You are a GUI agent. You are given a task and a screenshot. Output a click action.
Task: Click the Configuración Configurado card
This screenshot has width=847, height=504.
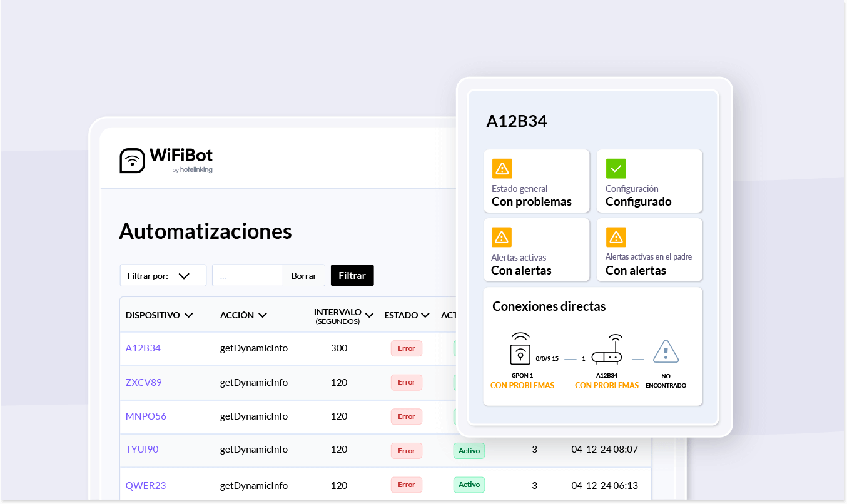[649, 181]
